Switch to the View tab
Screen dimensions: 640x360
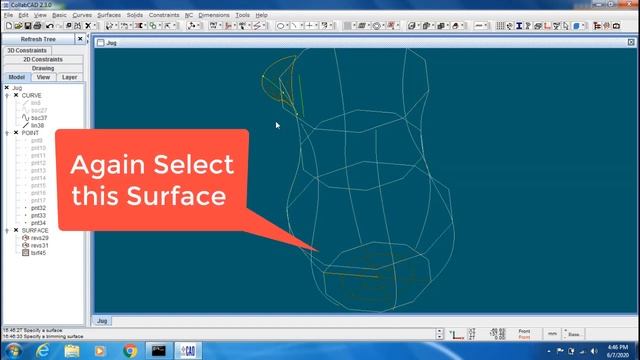pos(43,77)
